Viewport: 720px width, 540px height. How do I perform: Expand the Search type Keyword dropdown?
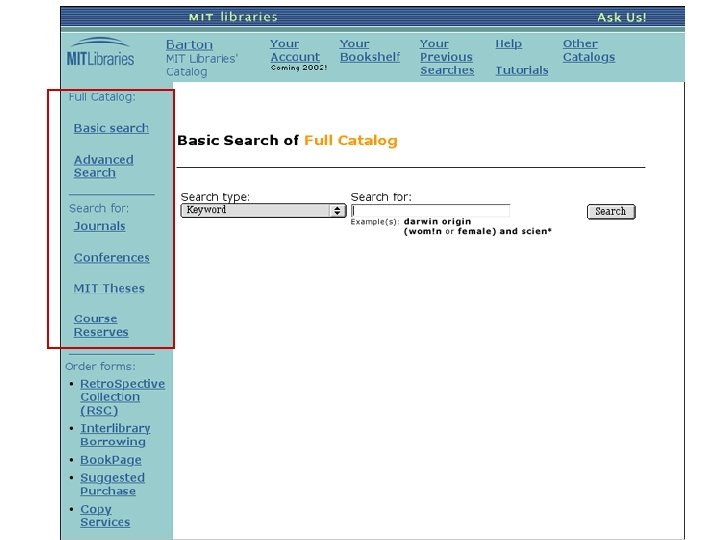coord(263,210)
